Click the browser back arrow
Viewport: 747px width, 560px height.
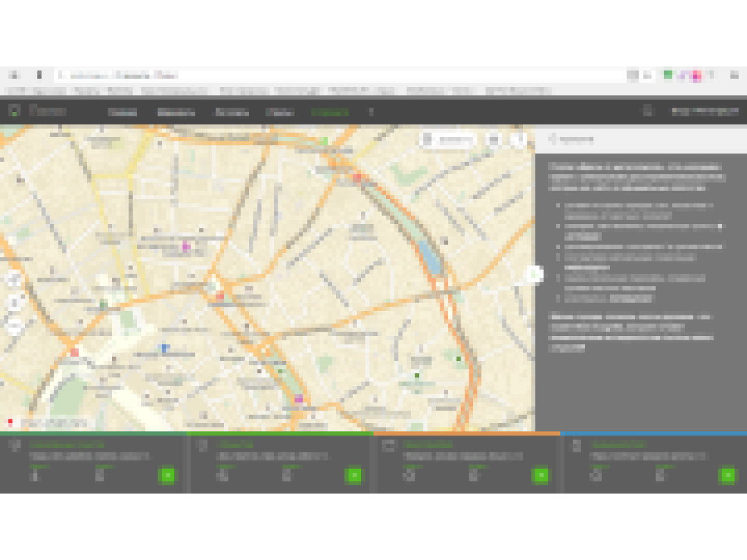point(15,75)
